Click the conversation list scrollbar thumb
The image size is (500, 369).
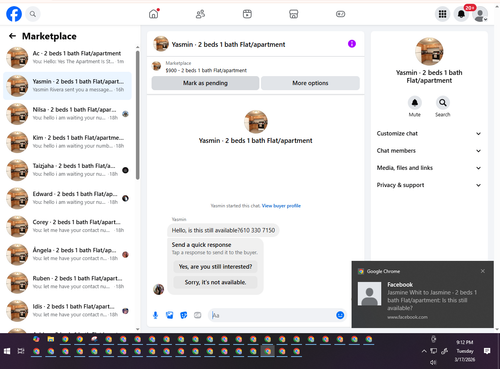click(137, 115)
